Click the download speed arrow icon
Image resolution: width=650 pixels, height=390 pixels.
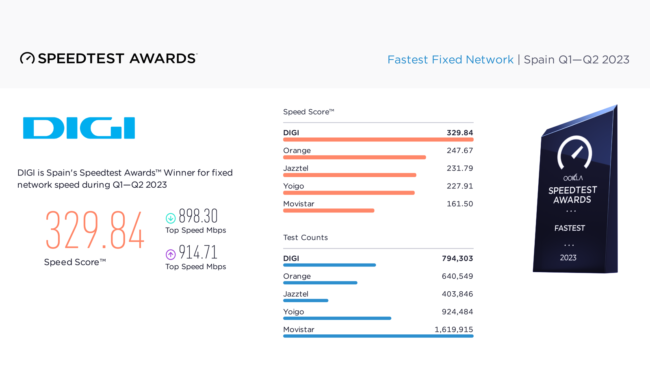tap(170, 218)
